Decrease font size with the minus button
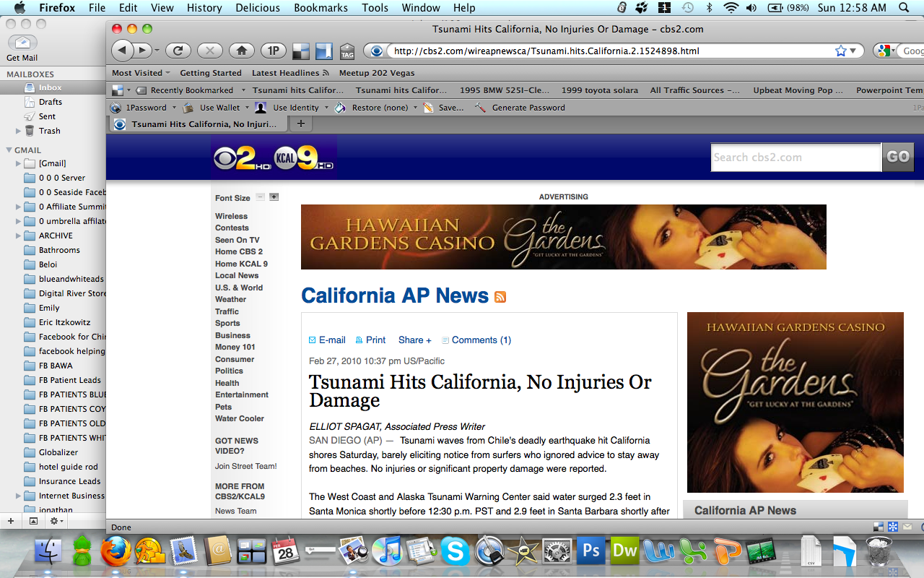The image size is (924, 578). pyautogui.click(x=261, y=197)
